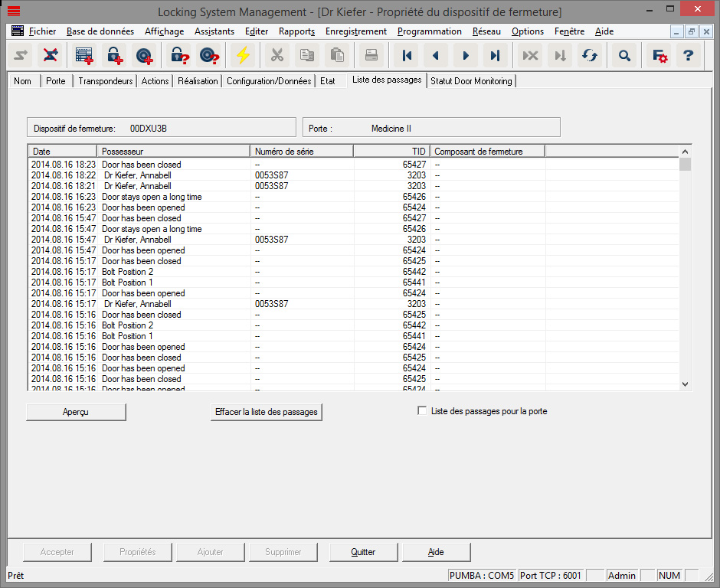Click the add new lock toolbar icon
This screenshot has width=720, height=588.
[114, 55]
